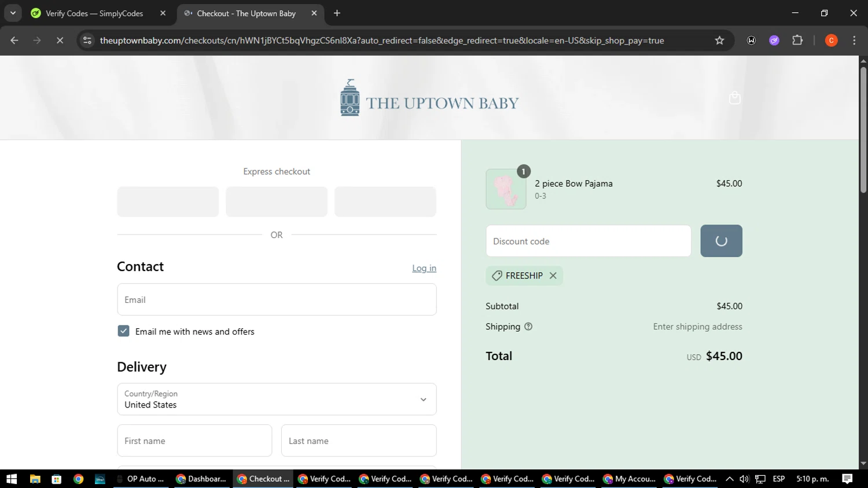Open Chrome pinned taskbar icon
The height and width of the screenshot is (488, 868).
pyautogui.click(x=78, y=479)
